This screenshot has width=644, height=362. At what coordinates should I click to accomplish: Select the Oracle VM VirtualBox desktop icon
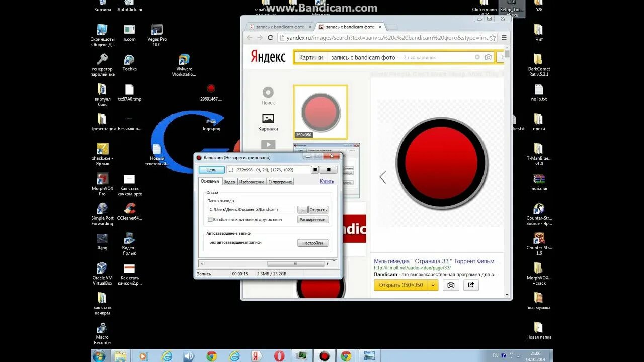pos(102,274)
